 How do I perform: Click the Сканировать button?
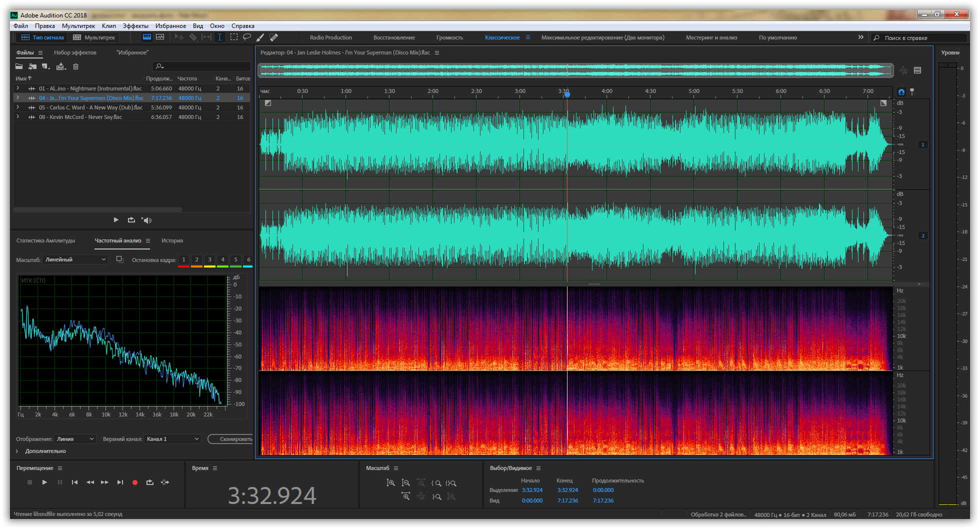pyautogui.click(x=231, y=439)
